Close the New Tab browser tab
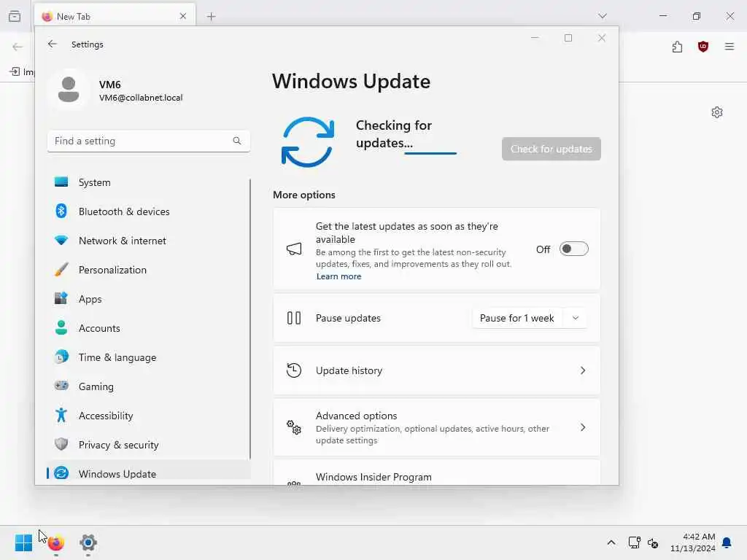Viewport: 747px width, 560px height. click(183, 16)
